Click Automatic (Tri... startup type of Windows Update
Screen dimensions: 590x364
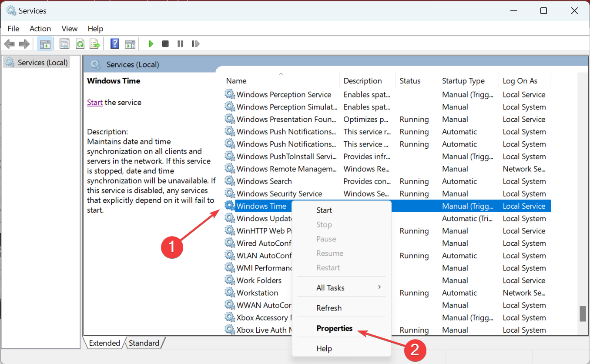pyautogui.click(x=467, y=218)
